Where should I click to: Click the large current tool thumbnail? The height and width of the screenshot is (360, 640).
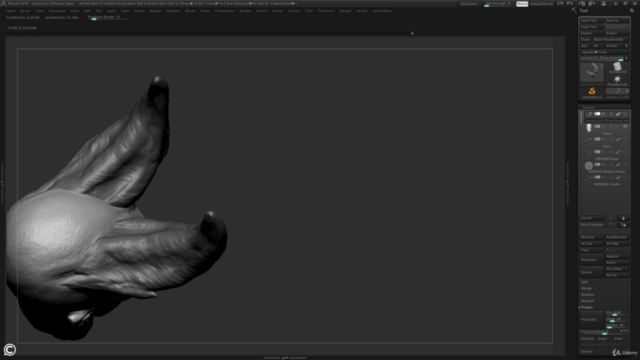tap(592, 73)
